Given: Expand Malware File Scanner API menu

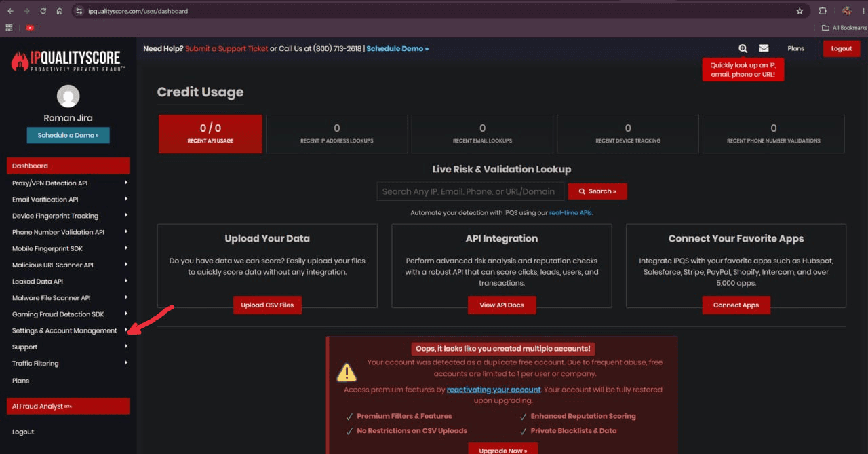Looking at the screenshot, I should pyautogui.click(x=68, y=298).
